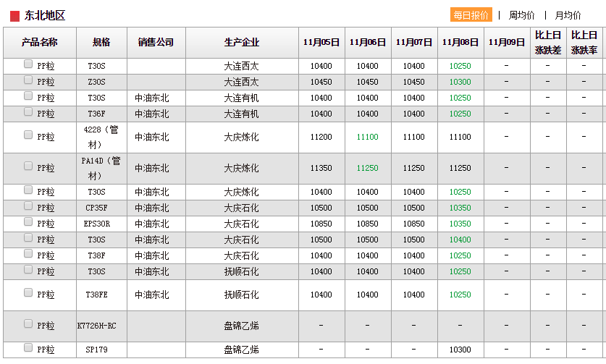Click 10300 price in SP179 row

tap(460, 350)
